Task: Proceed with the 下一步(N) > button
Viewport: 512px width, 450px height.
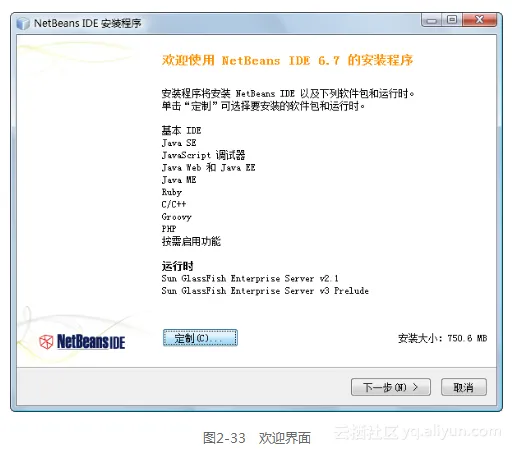Action: tap(391, 387)
